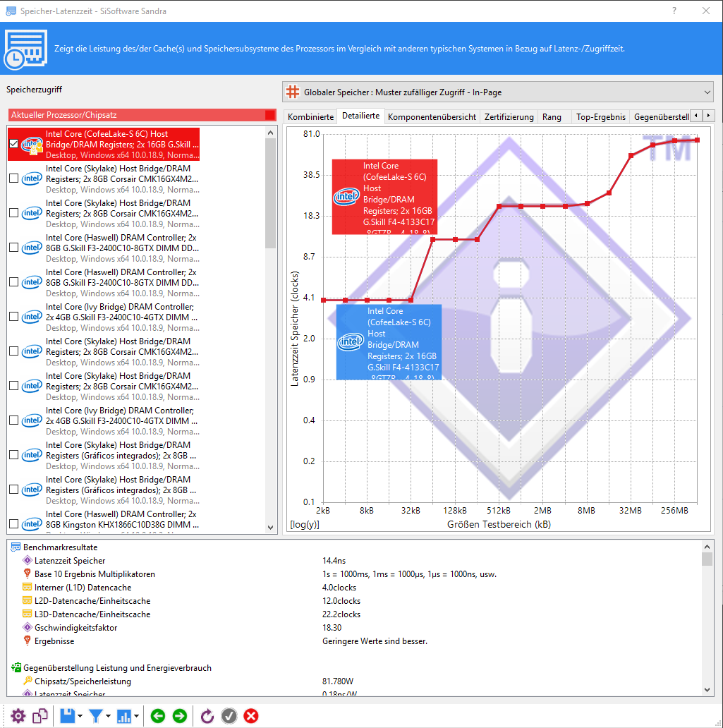Click the red X cancel icon
723x728 pixels.
point(251,716)
